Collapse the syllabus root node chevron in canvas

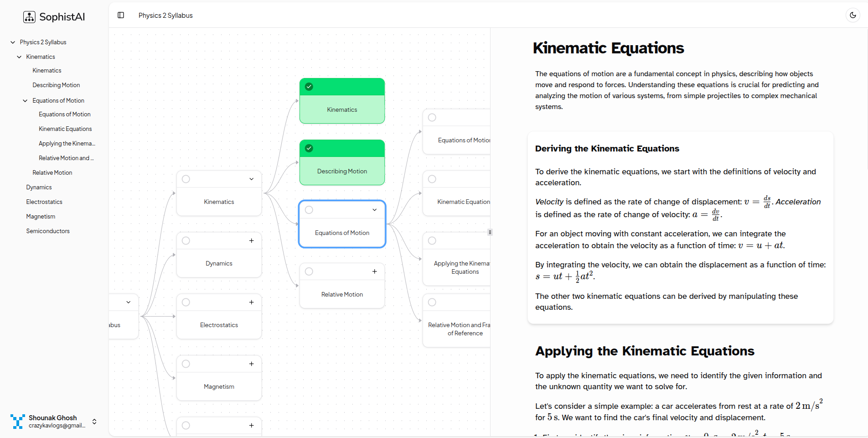(x=128, y=302)
